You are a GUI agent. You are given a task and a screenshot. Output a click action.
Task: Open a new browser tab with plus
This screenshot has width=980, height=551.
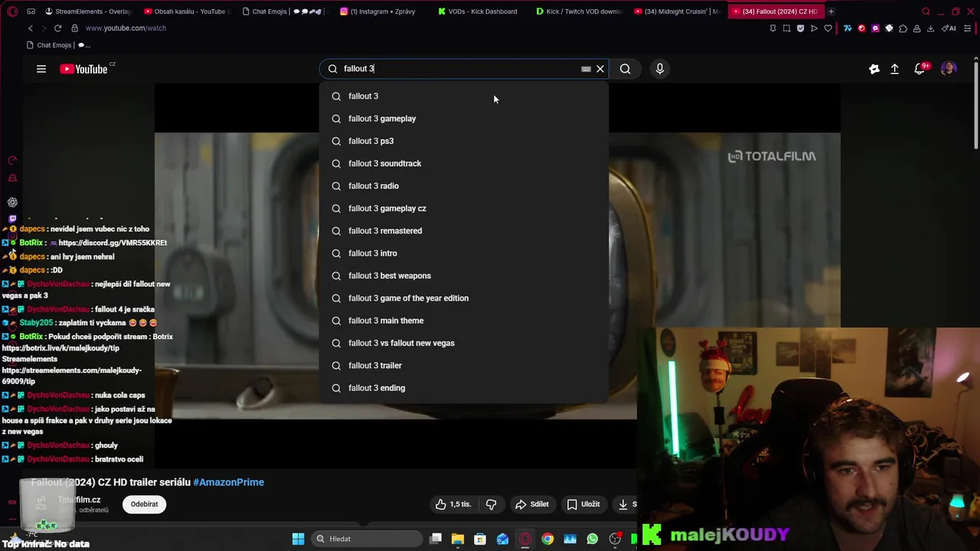831,11
